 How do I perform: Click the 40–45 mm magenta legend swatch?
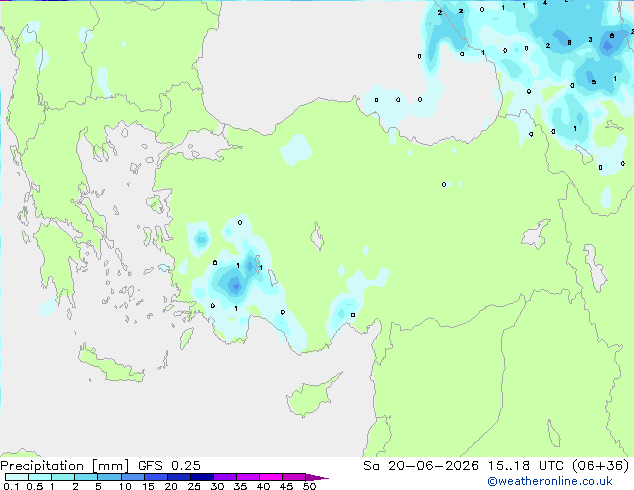point(271,477)
